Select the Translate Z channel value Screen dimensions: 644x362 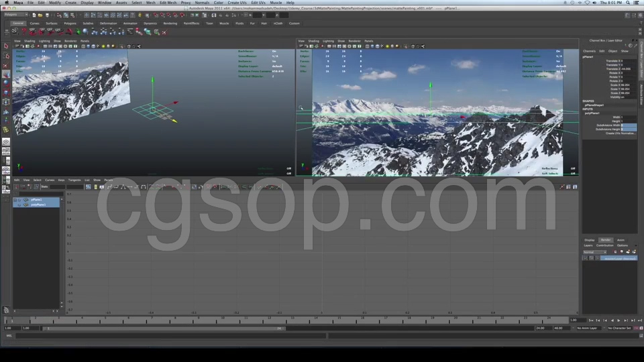click(x=627, y=69)
